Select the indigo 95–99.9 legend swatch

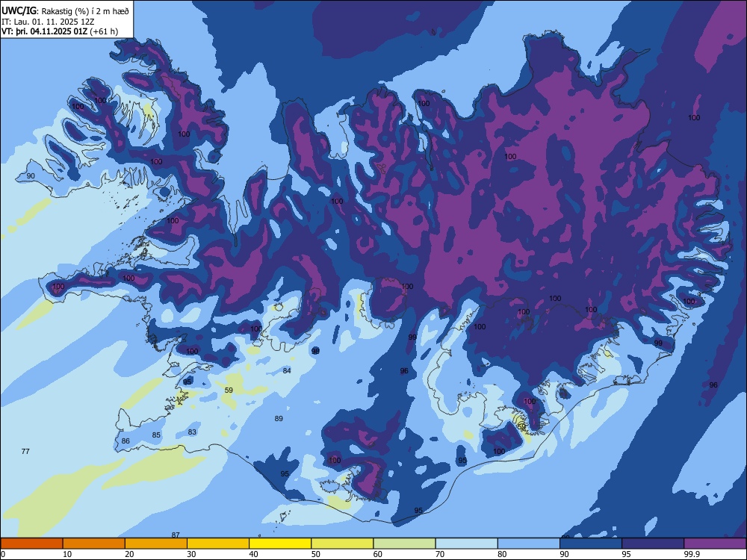(653, 544)
